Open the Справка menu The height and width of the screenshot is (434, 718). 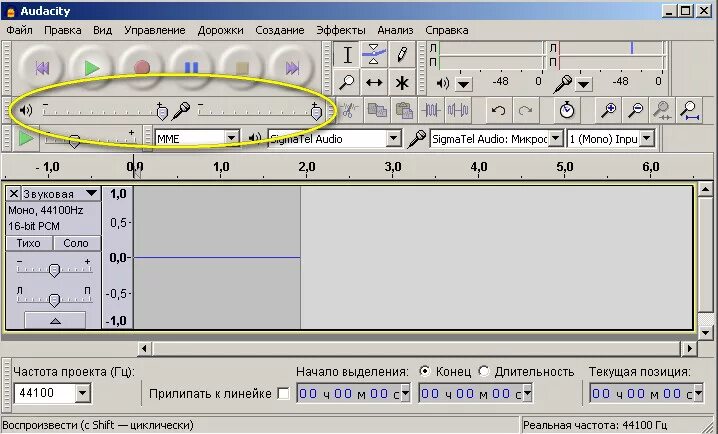(x=446, y=30)
